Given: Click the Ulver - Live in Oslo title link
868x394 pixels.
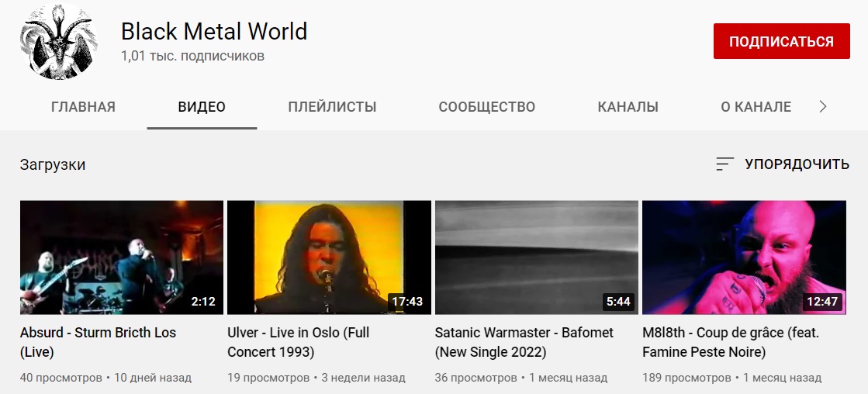Looking at the screenshot, I should 299,342.
